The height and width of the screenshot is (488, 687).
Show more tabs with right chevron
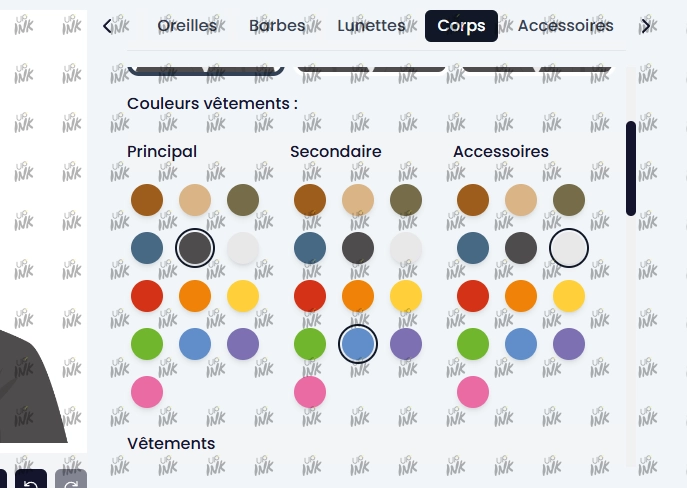click(645, 26)
